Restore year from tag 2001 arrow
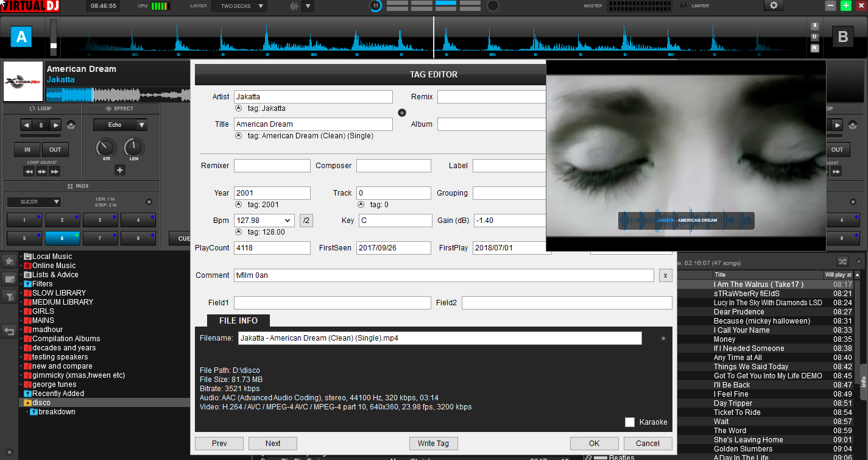The width and height of the screenshot is (868, 460). (239, 205)
